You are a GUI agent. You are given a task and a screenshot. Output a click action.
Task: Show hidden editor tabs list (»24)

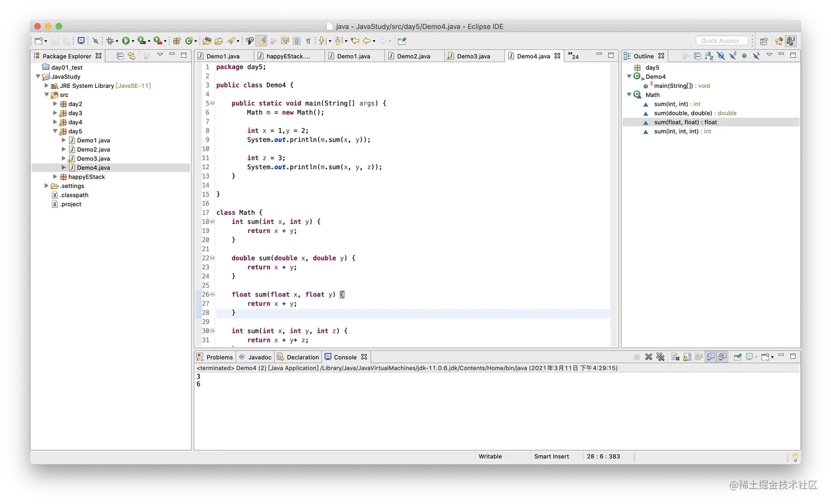(573, 56)
